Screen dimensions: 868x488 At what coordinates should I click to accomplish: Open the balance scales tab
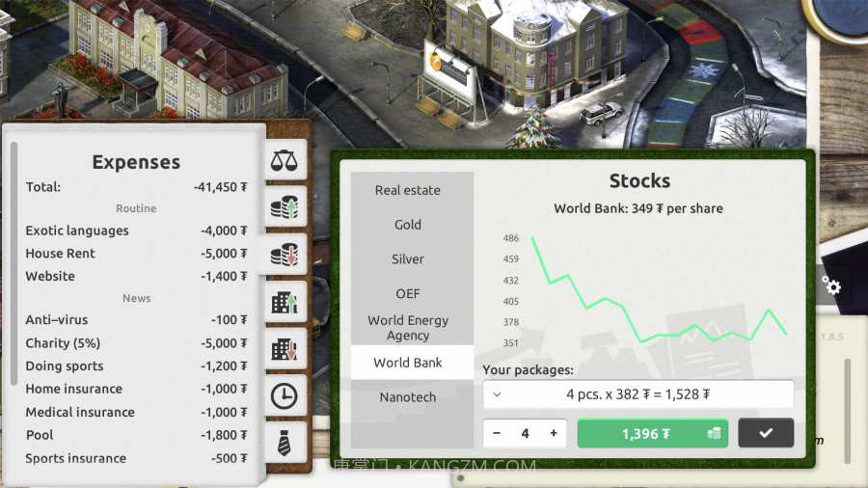pos(285,160)
